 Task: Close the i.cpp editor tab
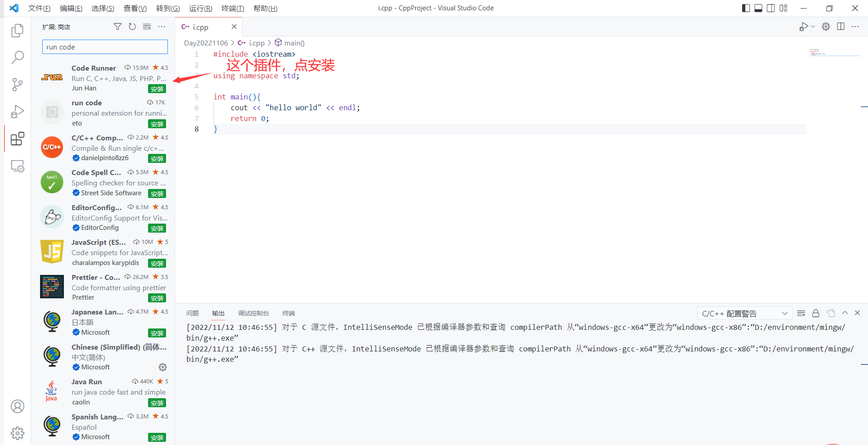pos(234,27)
